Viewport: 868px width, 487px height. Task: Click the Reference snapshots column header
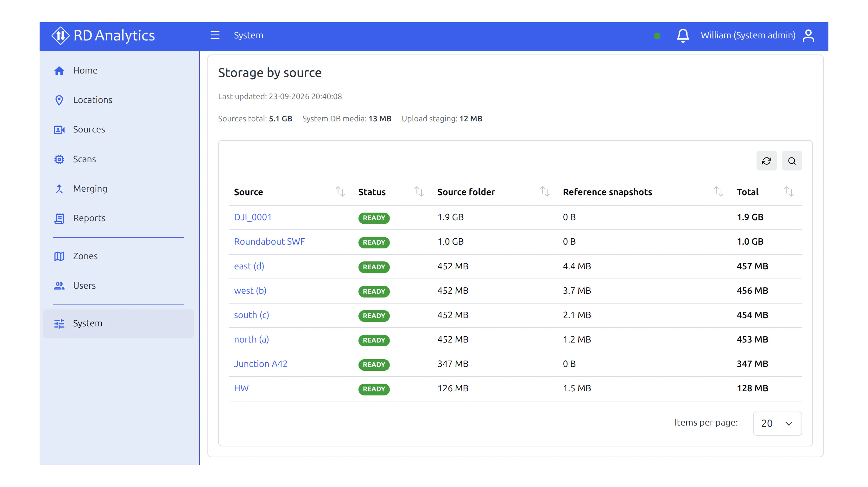pos(607,192)
